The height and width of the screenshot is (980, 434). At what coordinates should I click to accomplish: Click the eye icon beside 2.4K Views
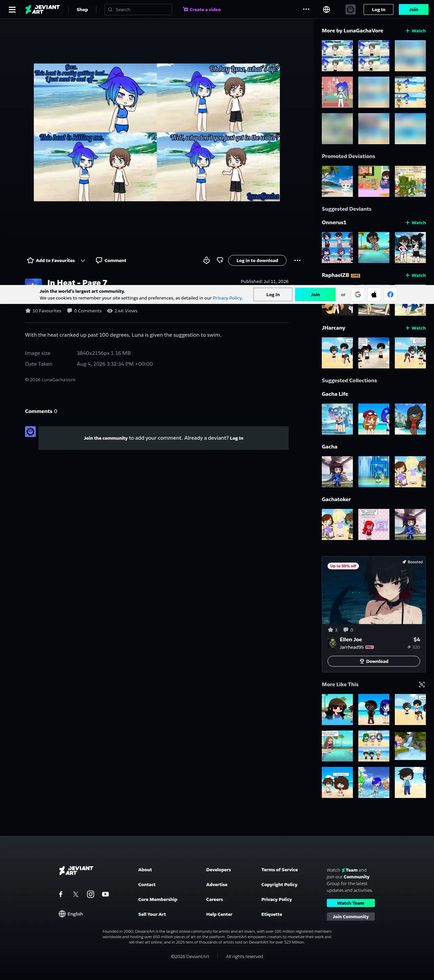pyautogui.click(x=110, y=311)
